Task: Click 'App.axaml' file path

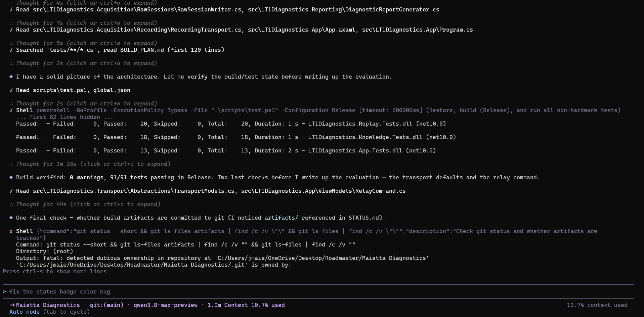Action: pos(302,30)
